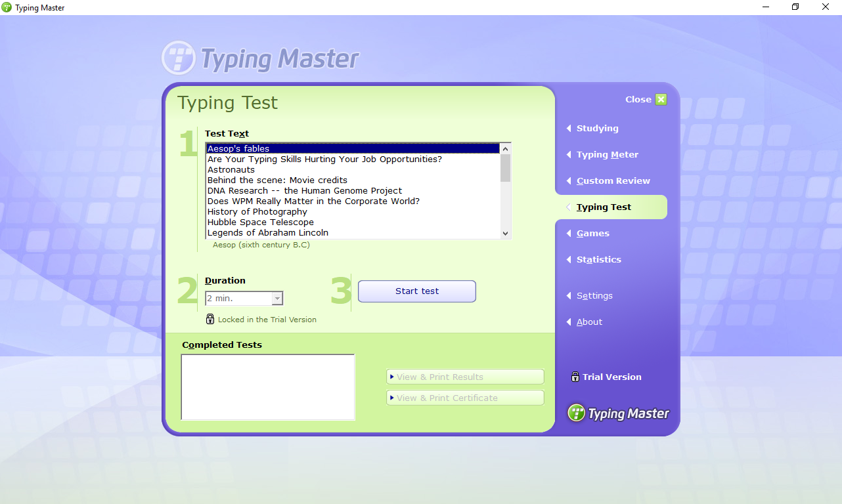
Task: Click the arrow icon beside Studying
Action: (569, 128)
